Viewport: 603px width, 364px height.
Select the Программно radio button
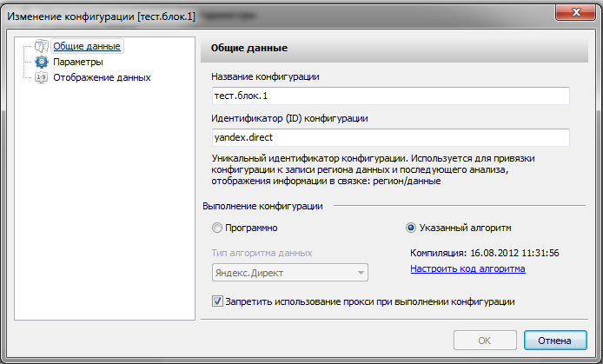click(217, 229)
